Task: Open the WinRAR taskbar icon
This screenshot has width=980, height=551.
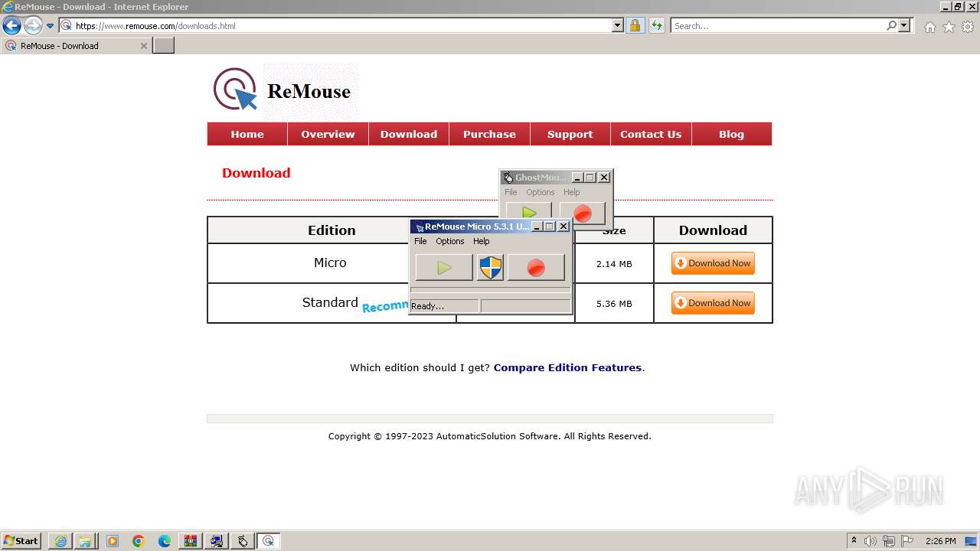Action: pyautogui.click(x=191, y=541)
